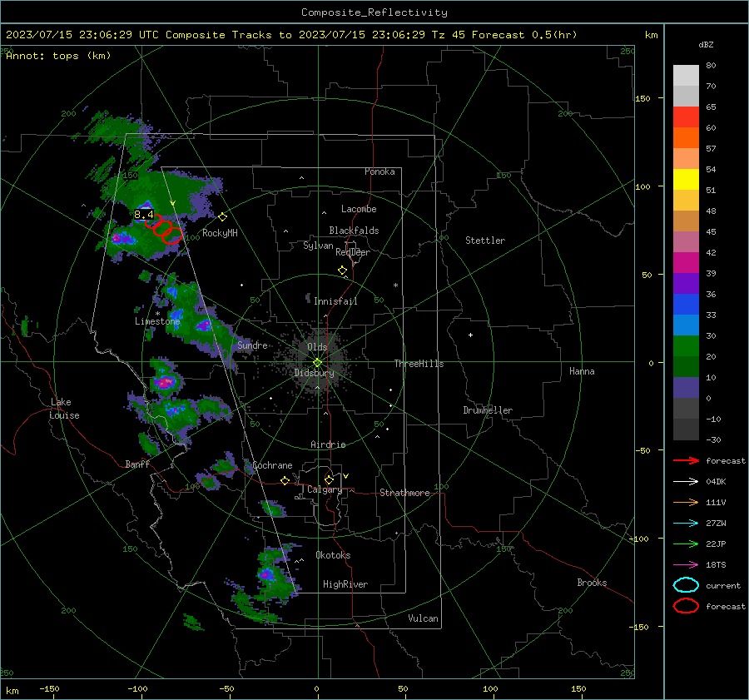
Task: Select the light blue 30-33 dBZ swatch
Action: pyautogui.click(x=686, y=325)
